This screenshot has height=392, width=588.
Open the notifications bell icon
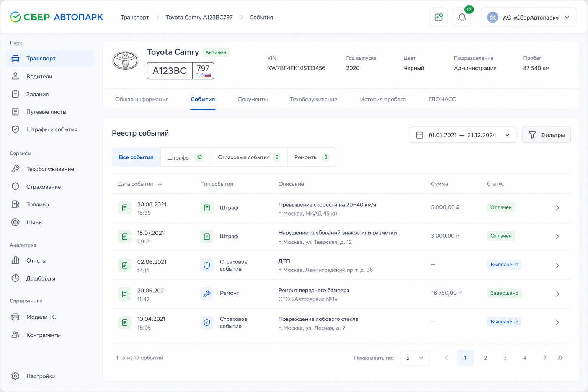[462, 17]
